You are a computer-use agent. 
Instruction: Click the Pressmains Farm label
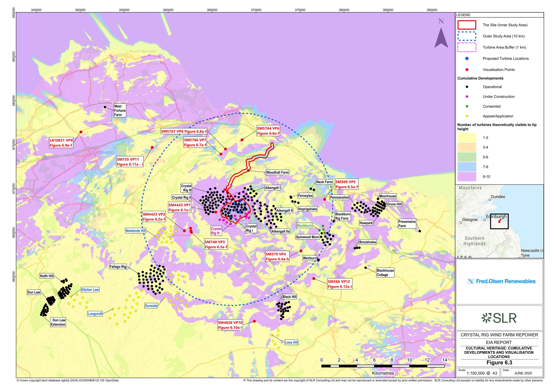tap(407, 224)
